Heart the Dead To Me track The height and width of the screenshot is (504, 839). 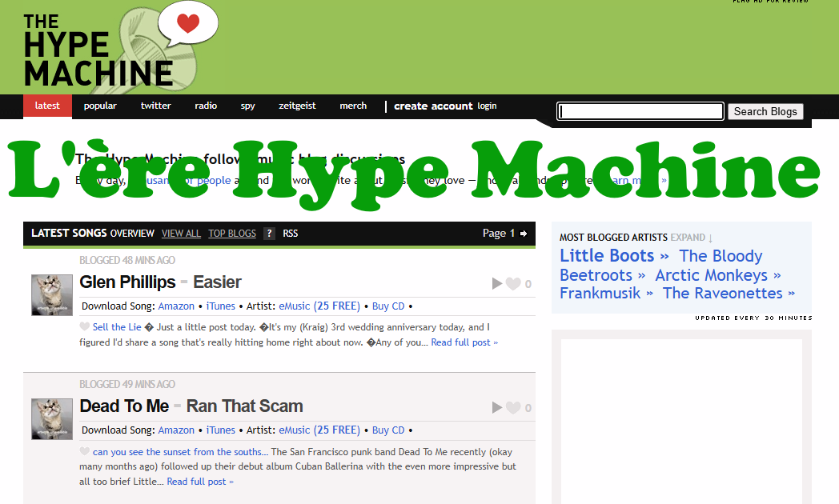point(513,408)
